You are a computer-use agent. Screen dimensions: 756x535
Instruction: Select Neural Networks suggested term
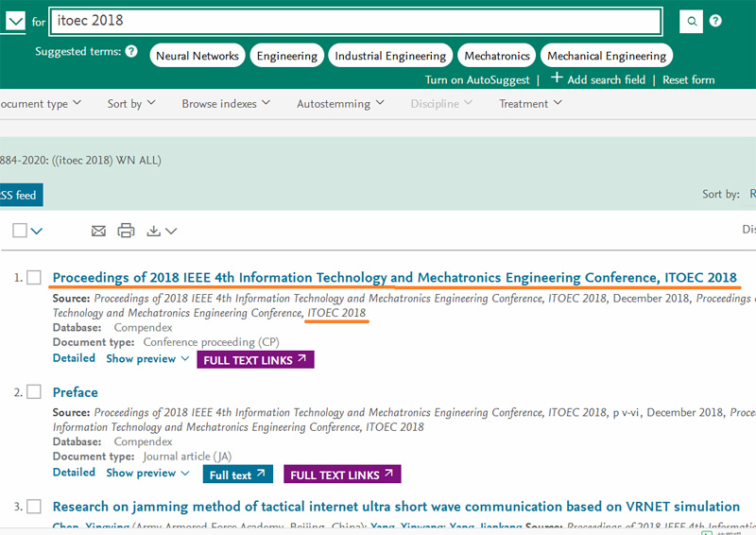coord(198,56)
